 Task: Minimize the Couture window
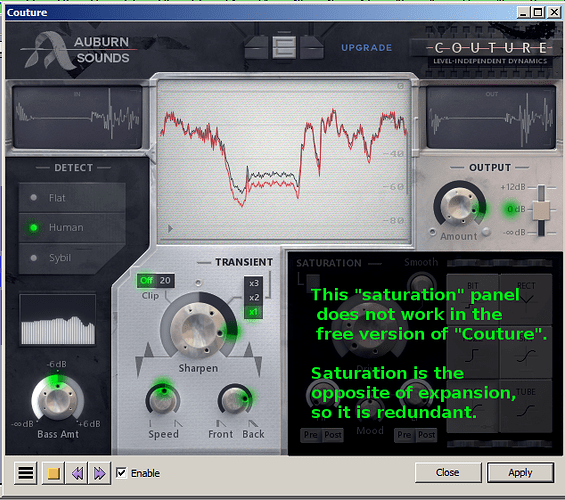tap(524, 13)
